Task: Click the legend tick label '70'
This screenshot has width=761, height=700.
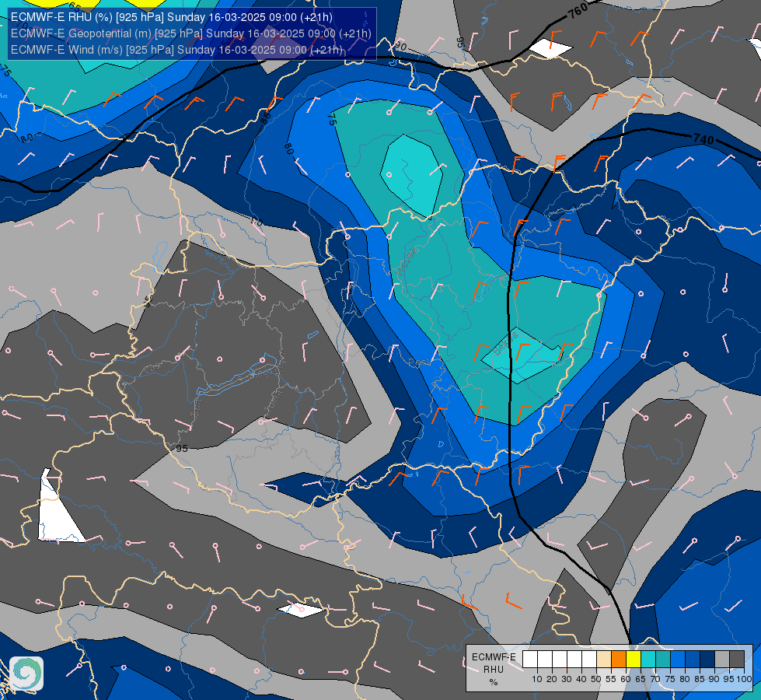Action: pyautogui.click(x=655, y=679)
